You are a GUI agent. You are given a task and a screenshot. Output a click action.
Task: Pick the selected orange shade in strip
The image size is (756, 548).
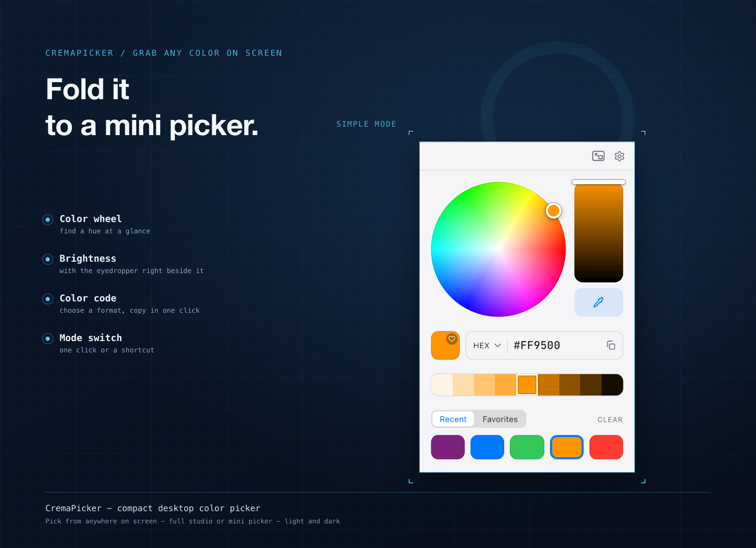pos(527,385)
